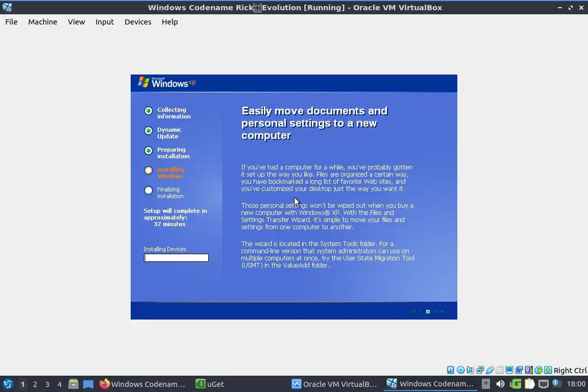Click the Installing Devices label
This screenshot has width=588, height=392.
point(165,249)
